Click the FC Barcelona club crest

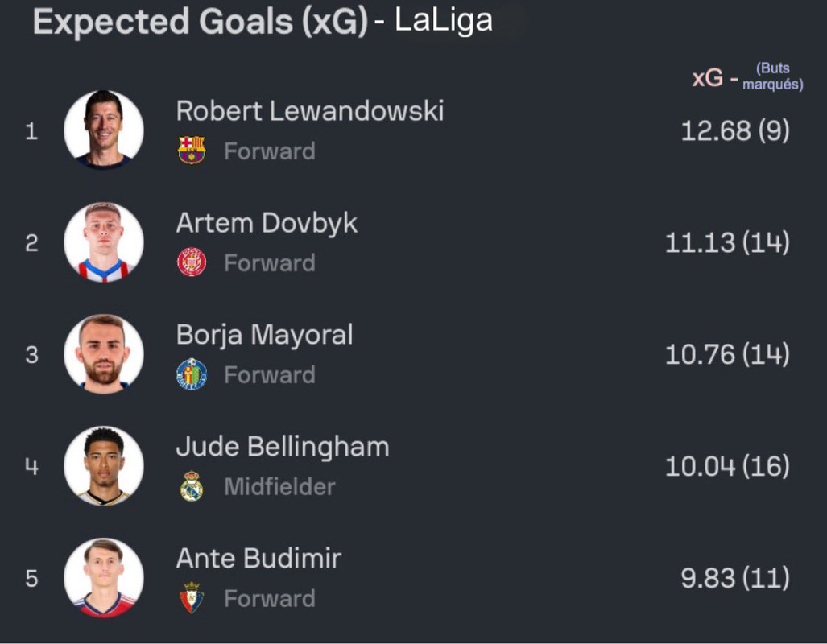click(x=192, y=151)
